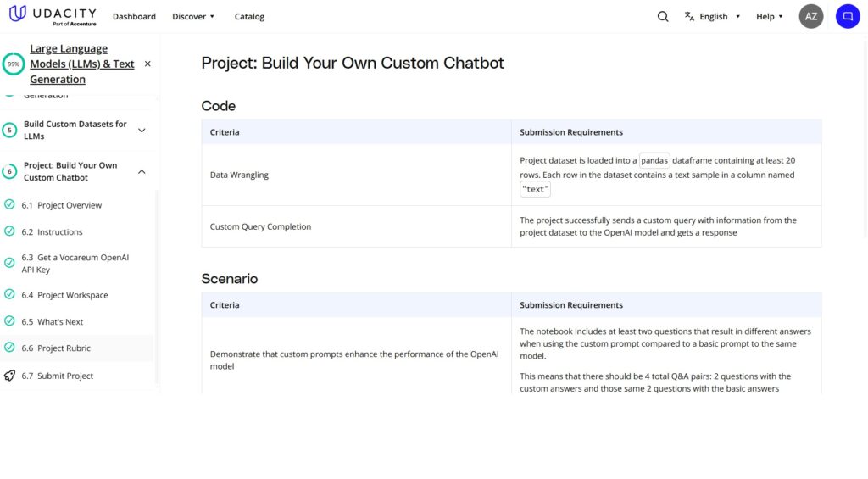Click the pandas code label

[654, 160]
